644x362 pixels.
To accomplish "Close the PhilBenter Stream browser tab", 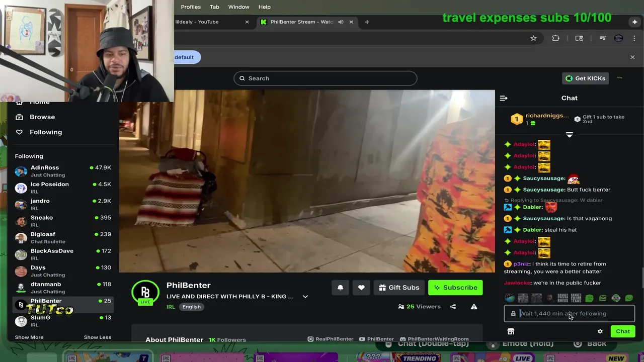I will click(x=351, y=22).
